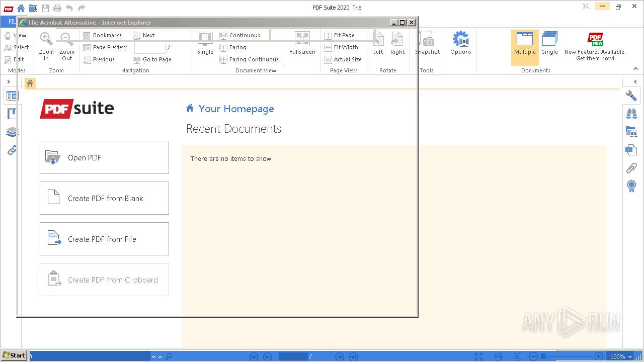The width and height of the screenshot is (644, 362).
Task: Rotate page Right
Action: pos(397,44)
